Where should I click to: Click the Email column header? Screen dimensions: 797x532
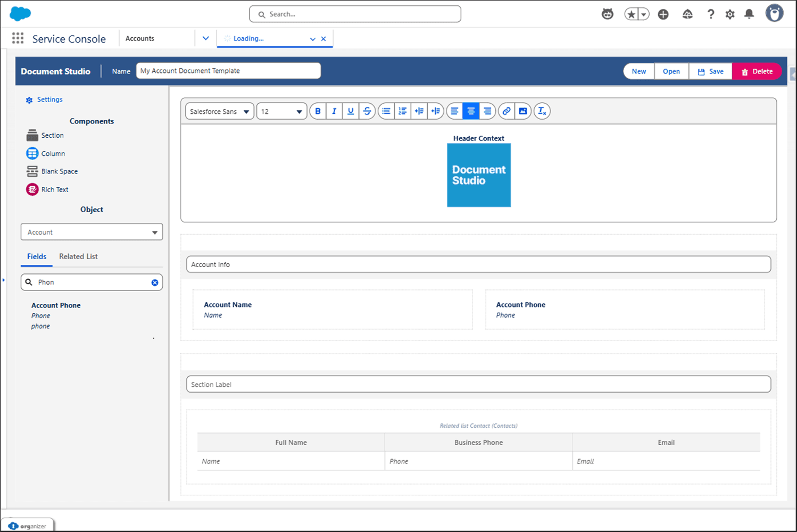tap(666, 442)
